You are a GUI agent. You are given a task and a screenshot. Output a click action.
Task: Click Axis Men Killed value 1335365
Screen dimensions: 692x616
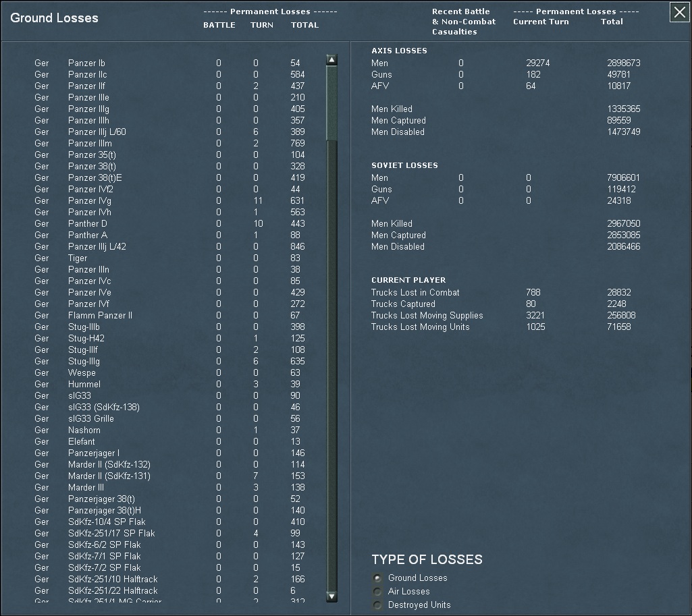pos(624,109)
